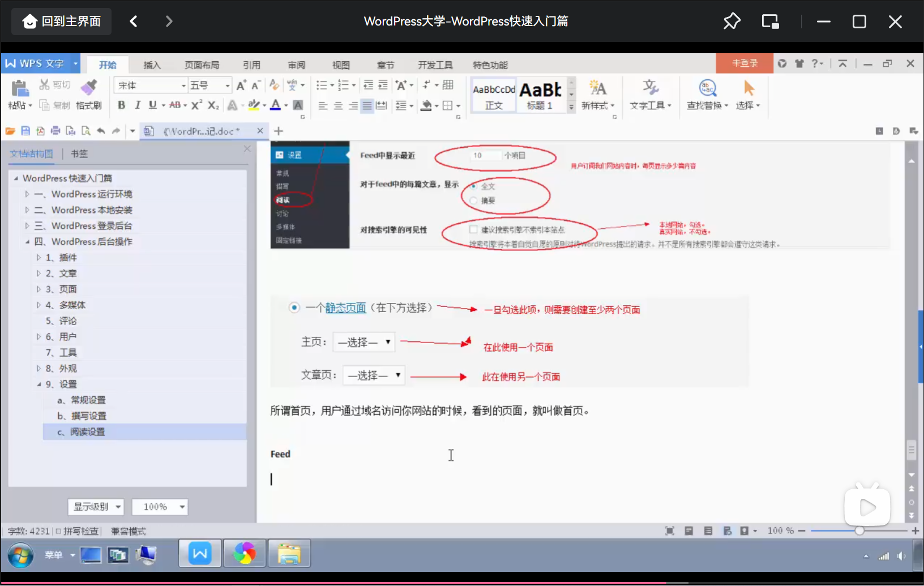Click the font color A swatch
The image size is (924, 586).
tap(275, 105)
